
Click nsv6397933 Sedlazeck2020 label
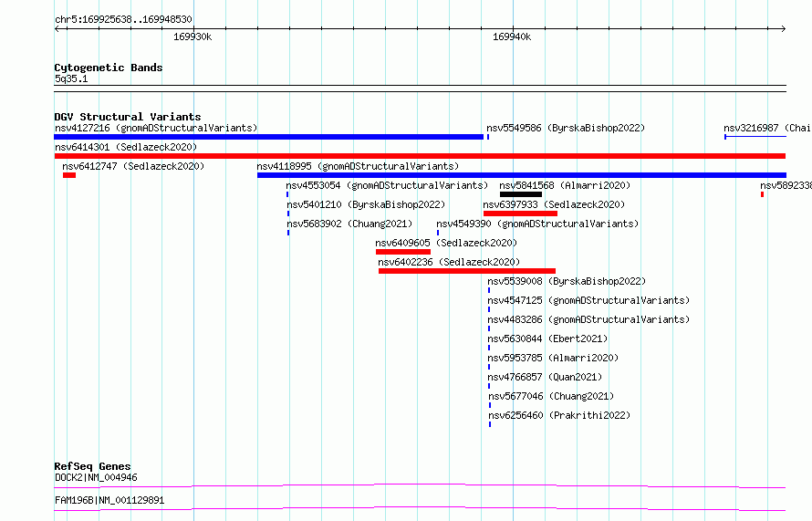[x=554, y=204]
